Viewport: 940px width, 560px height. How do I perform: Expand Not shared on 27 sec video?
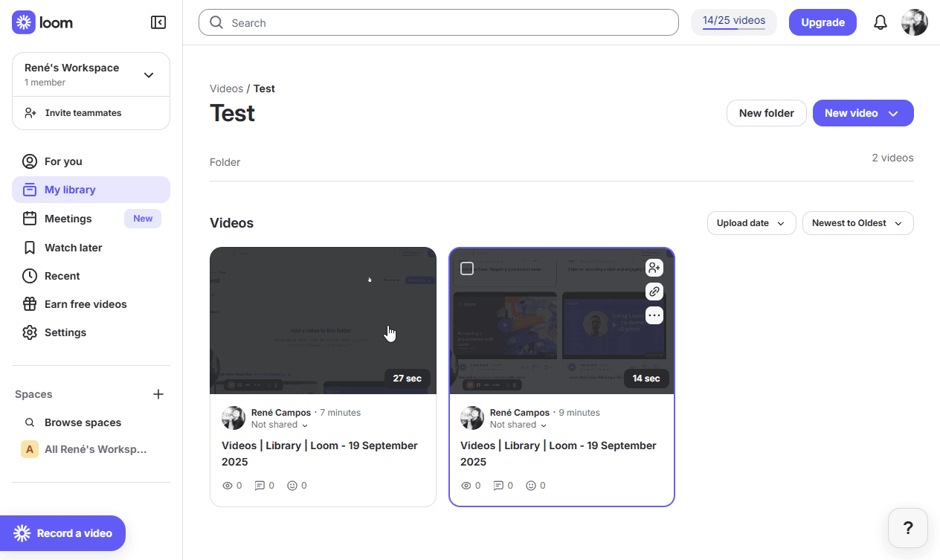280,425
